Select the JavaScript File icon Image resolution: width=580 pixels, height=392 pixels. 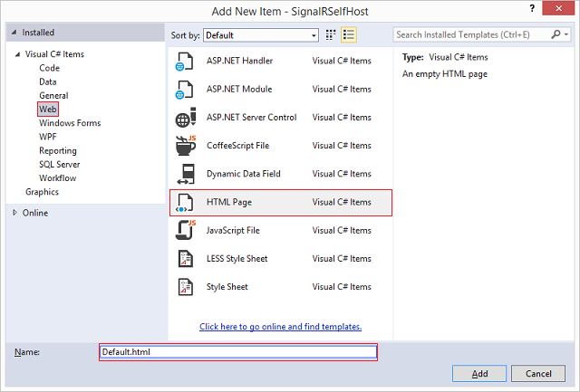click(x=185, y=231)
